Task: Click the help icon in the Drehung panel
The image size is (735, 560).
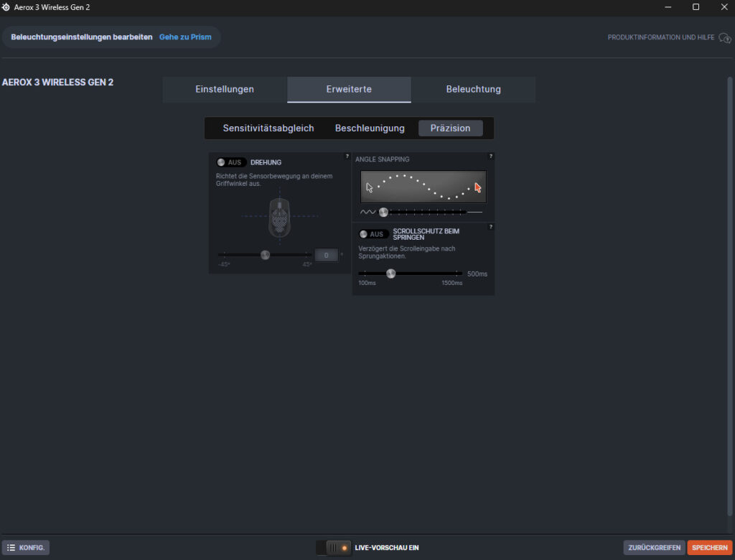Action: tap(347, 156)
